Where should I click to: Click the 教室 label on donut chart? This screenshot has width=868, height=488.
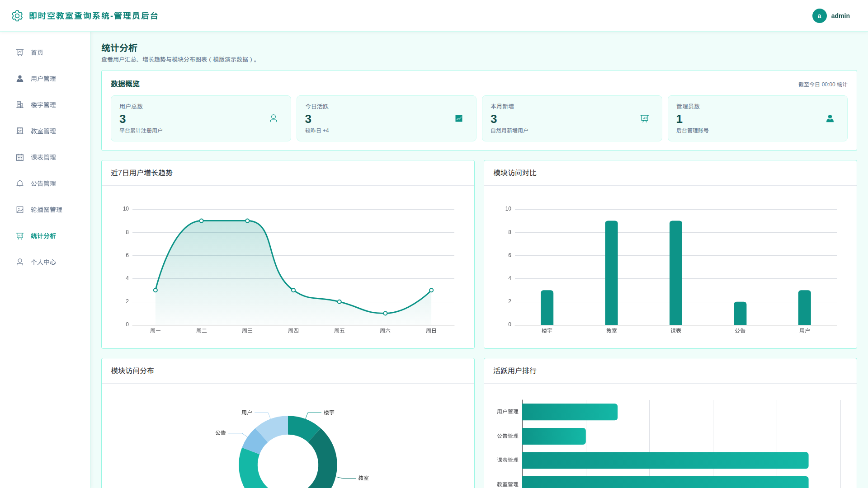tap(363, 478)
